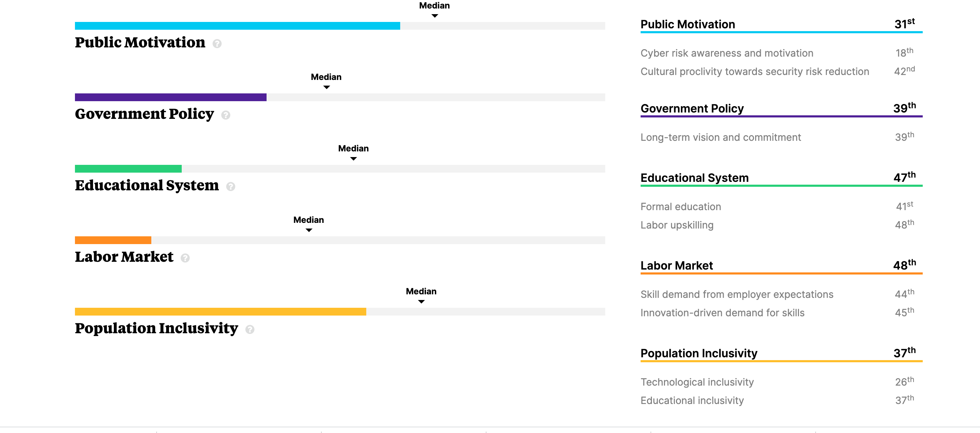980x433 pixels.
Task: Select Technological inclusivity ranking row
Action: (x=697, y=382)
